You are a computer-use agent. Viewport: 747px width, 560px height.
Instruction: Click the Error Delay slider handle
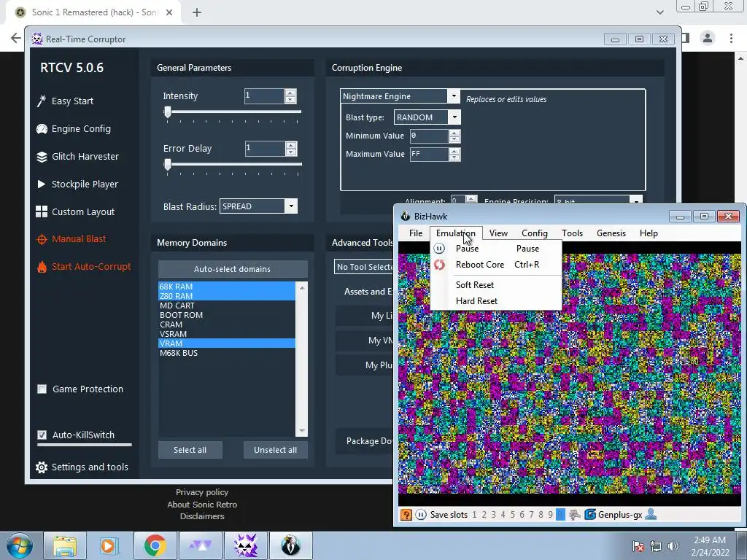(x=167, y=165)
